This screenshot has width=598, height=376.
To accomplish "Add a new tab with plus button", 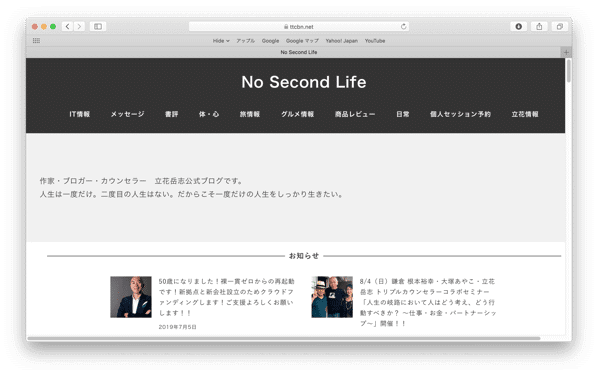I will [566, 52].
